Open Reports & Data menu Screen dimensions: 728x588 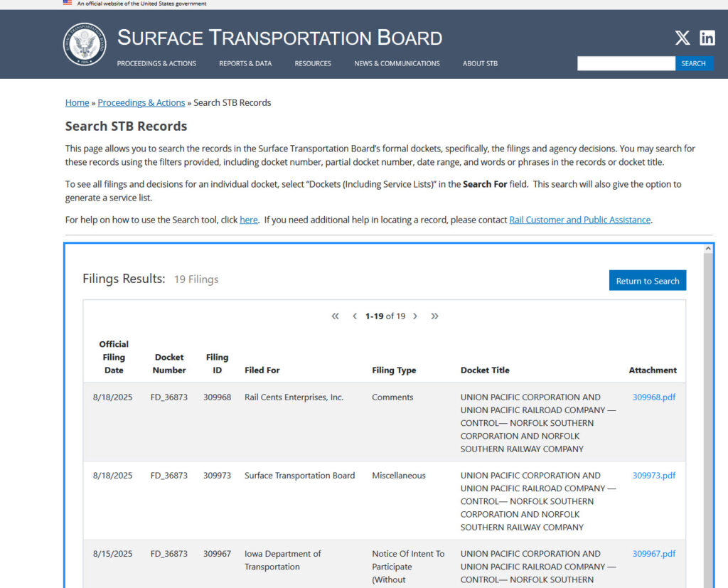tap(245, 63)
